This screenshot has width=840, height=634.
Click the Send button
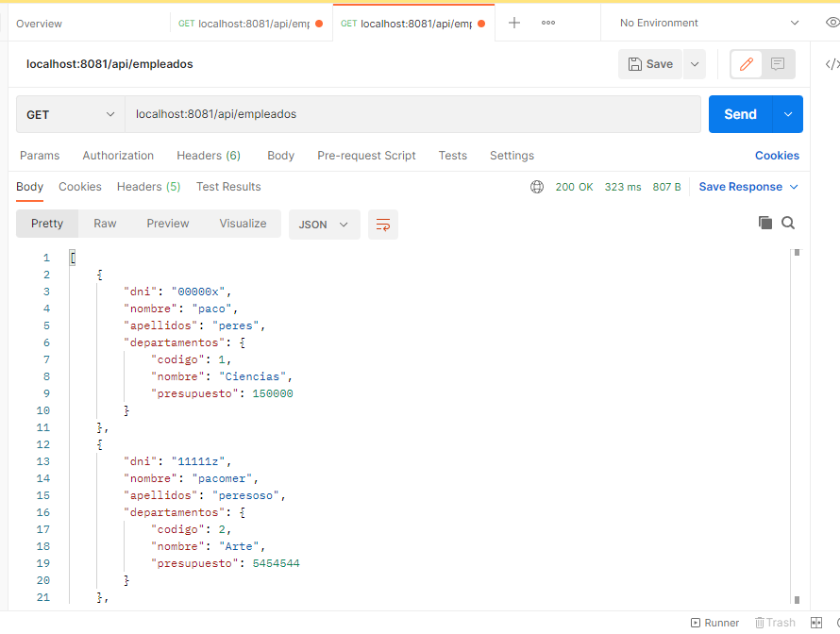click(740, 113)
